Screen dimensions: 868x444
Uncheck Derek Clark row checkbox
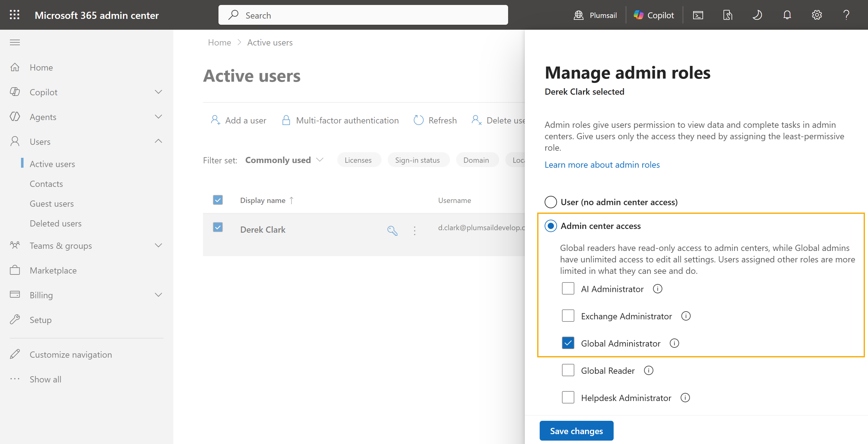coord(218,227)
